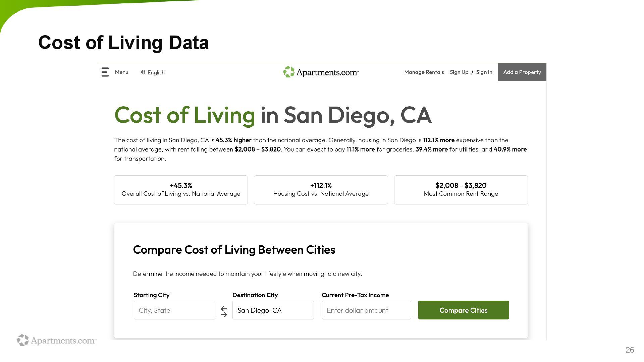644x362 pixels.
Task: Click the Apartments.com header logo
Action: point(321,72)
